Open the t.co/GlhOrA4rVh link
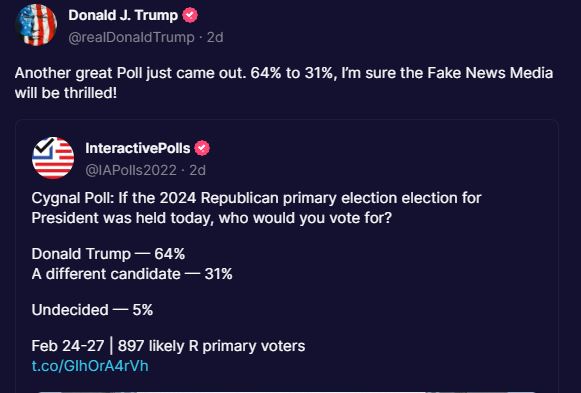Image resolution: width=581 pixels, height=393 pixels. coord(90,366)
